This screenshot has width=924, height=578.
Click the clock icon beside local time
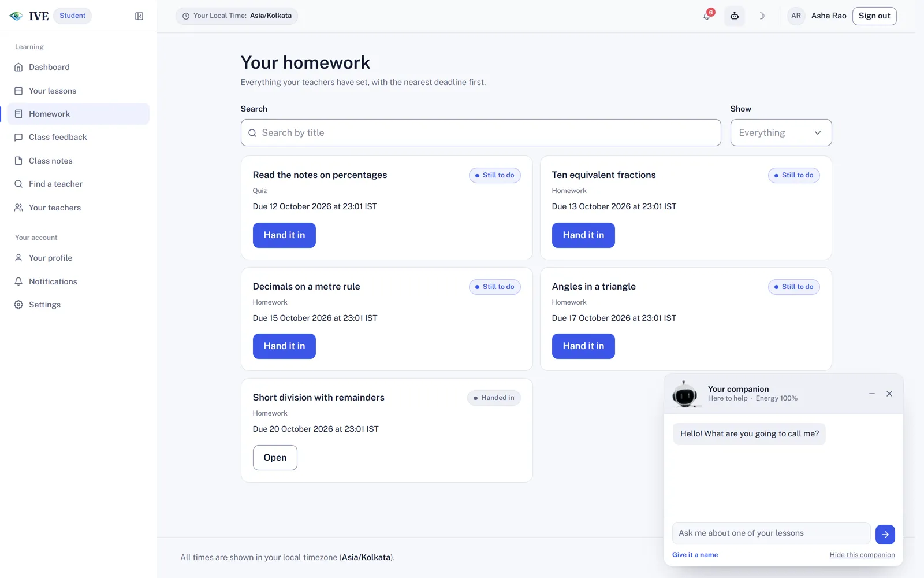click(186, 16)
